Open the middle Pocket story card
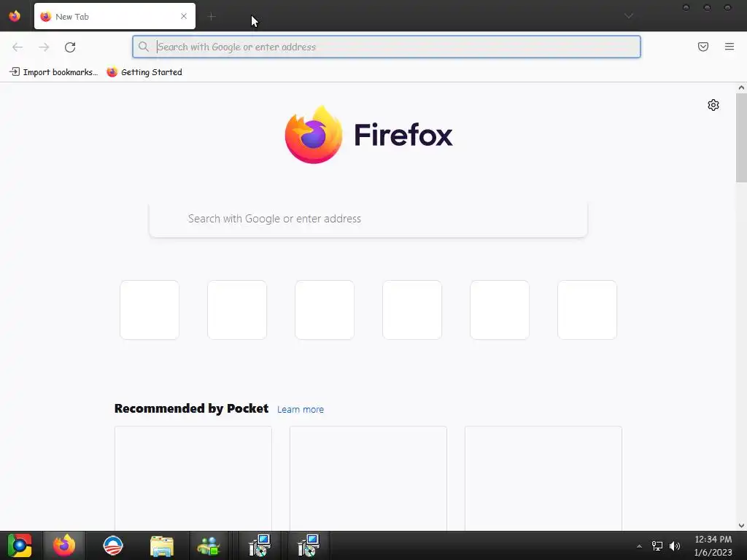The width and height of the screenshot is (747, 560). (368, 478)
